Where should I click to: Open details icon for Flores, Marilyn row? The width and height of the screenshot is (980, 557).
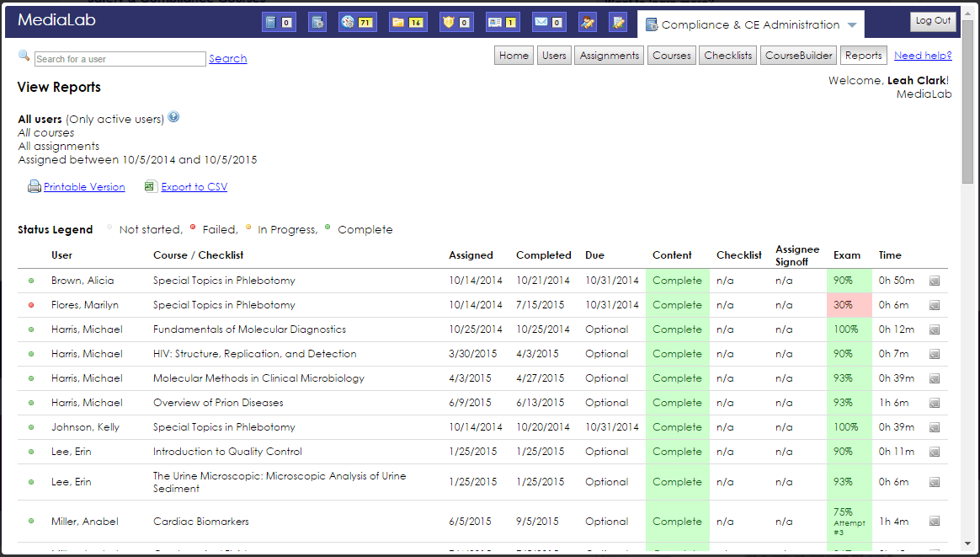[935, 305]
